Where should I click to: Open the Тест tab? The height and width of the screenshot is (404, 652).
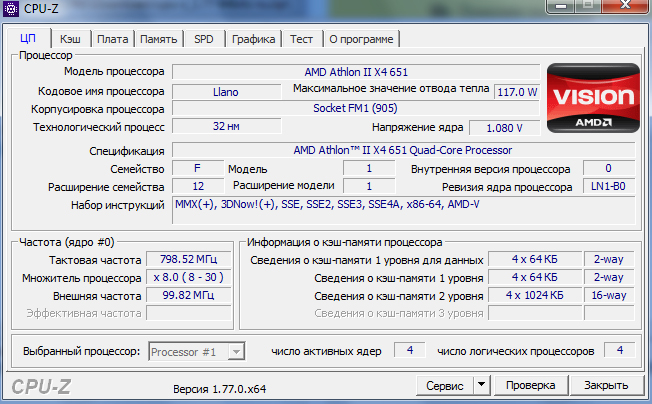(302, 39)
